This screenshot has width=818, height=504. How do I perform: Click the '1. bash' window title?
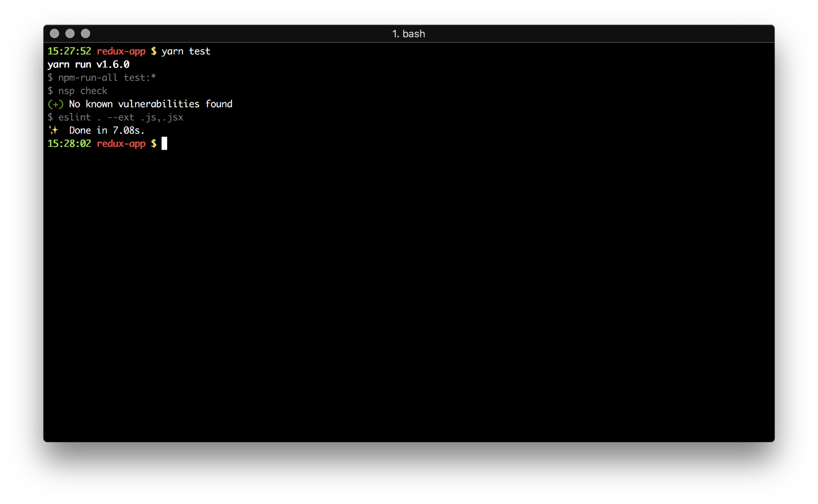tap(408, 34)
